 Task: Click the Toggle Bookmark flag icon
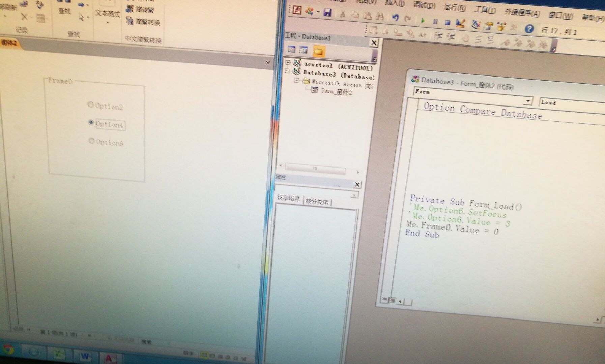click(x=505, y=42)
